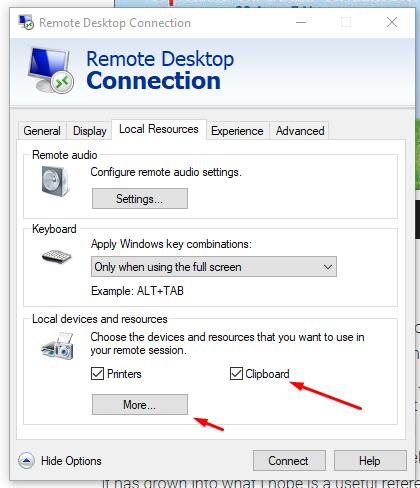Click the dropdown chevron beside full screen option
Image resolution: width=420 pixels, height=488 pixels.
click(328, 267)
